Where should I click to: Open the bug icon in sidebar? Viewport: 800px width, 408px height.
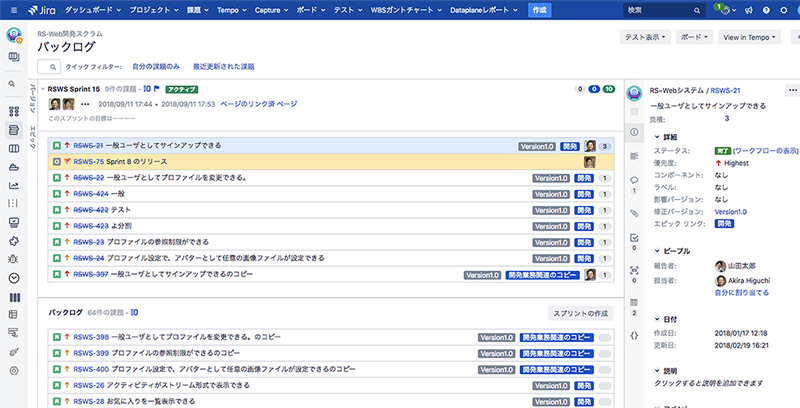click(14, 259)
